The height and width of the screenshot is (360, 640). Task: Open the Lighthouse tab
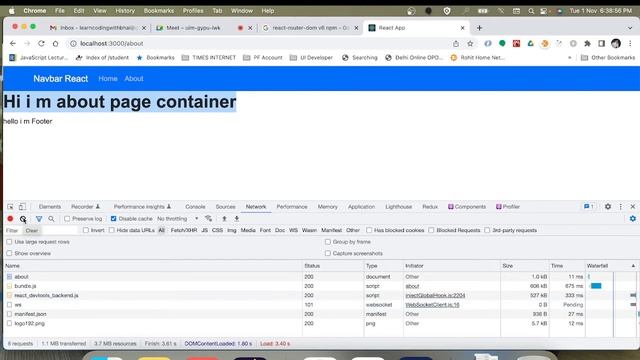pos(398,207)
